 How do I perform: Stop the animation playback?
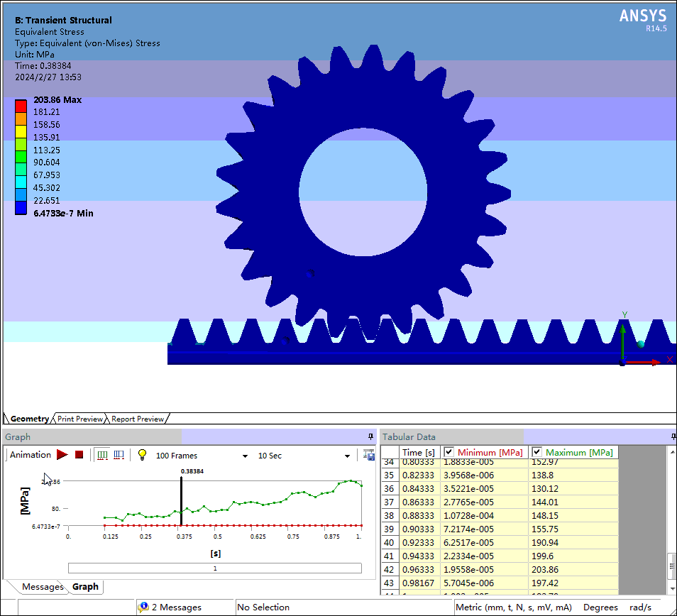[x=79, y=455]
